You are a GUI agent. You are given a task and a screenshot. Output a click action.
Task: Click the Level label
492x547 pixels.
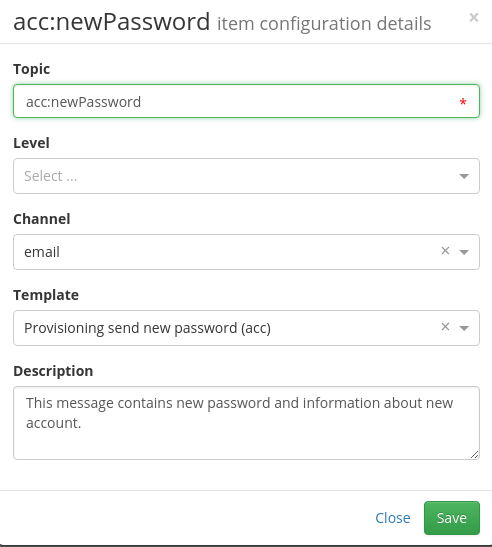pos(31,143)
